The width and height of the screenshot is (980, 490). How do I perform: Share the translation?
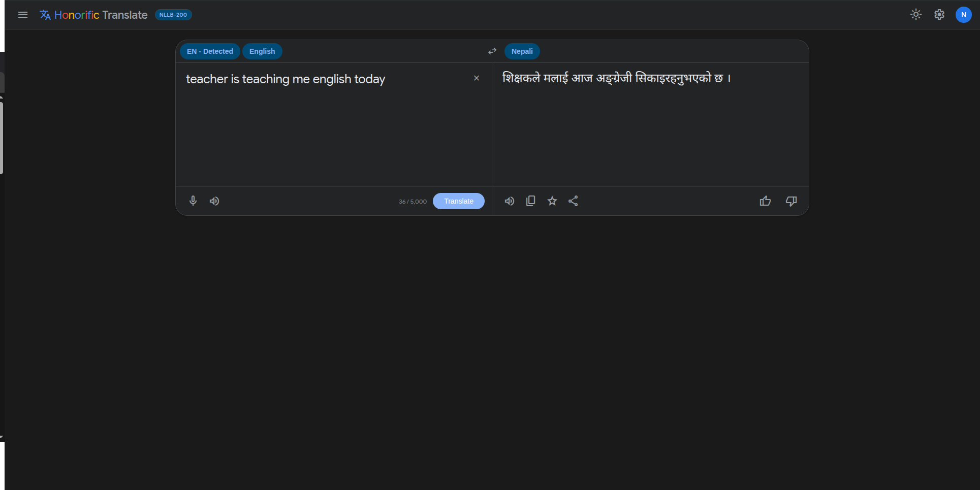pyautogui.click(x=573, y=201)
